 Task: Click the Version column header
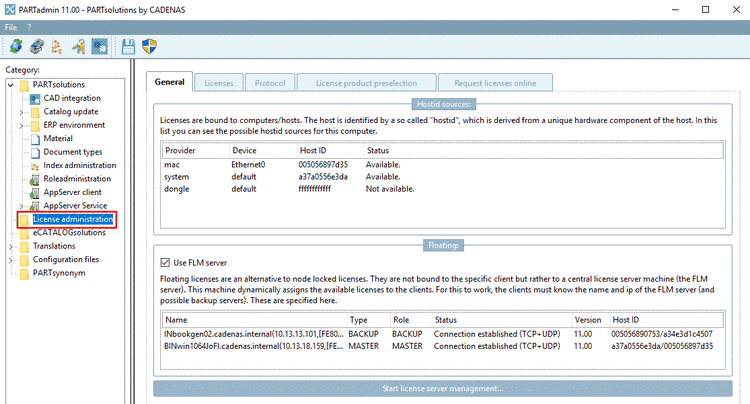[x=590, y=320]
